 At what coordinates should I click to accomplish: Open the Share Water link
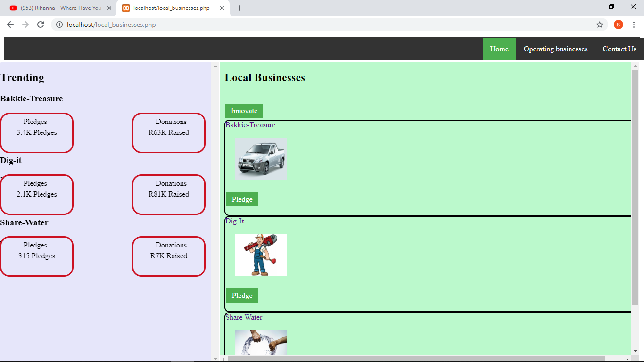coord(244,317)
